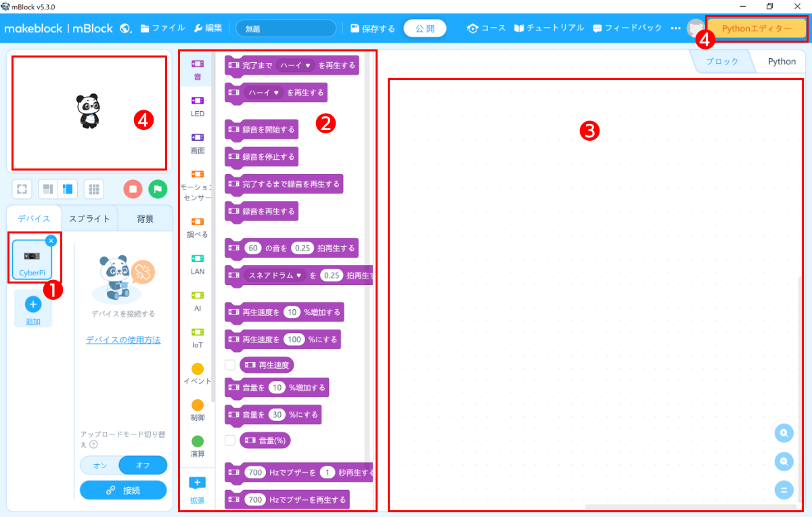Open the user account avatar
This screenshot has width=812, height=517.
(x=695, y=28)
